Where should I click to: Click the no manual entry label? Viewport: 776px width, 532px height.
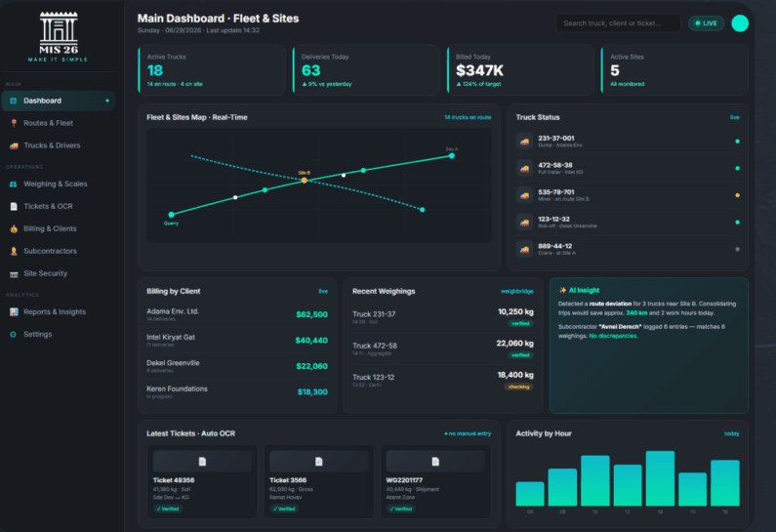(x=468, y=434)
